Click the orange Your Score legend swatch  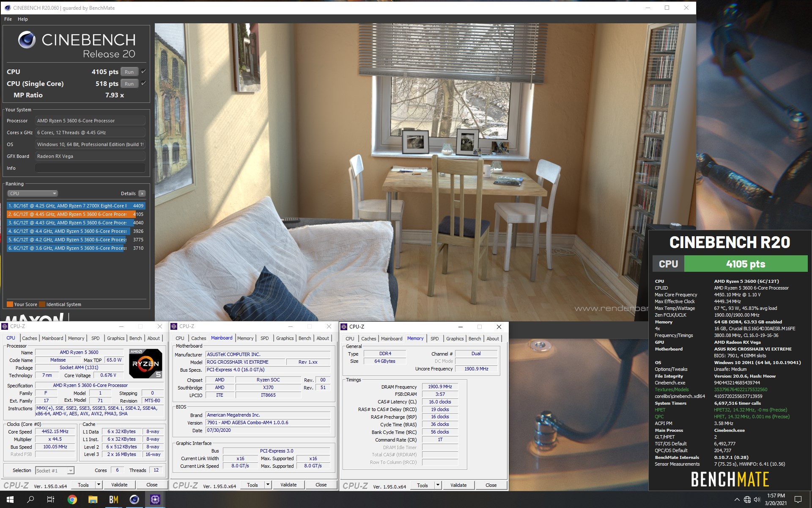[10, 304]
